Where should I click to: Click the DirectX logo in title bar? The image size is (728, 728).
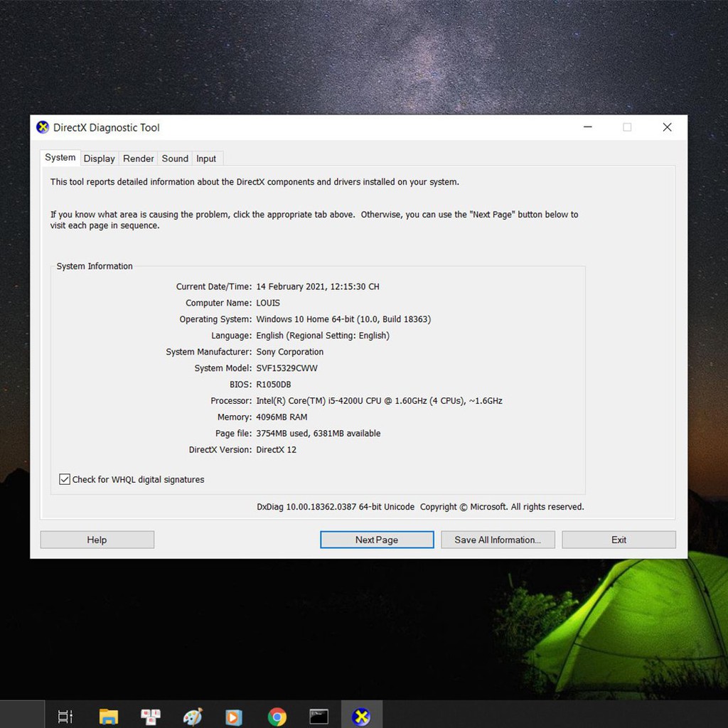43,127
